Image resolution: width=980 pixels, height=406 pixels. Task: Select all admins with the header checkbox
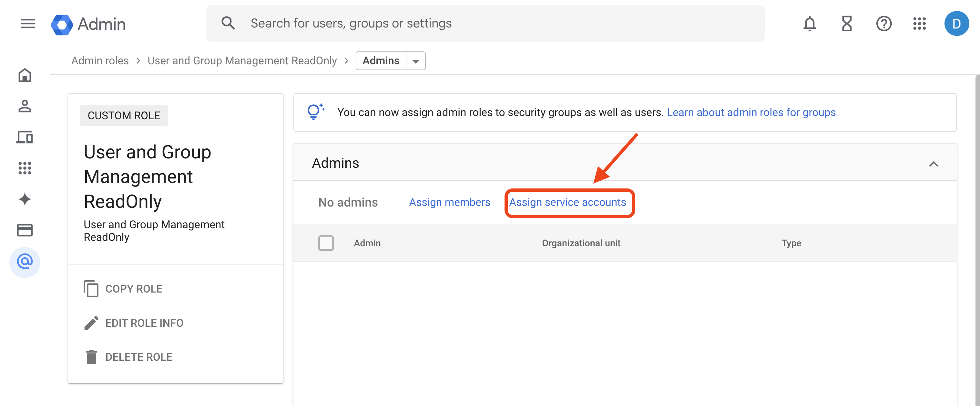326,243
